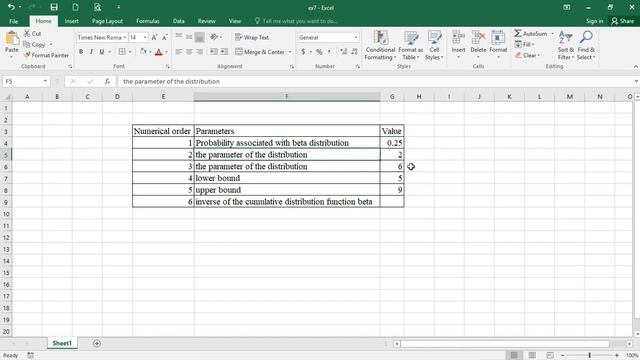Open Find & Select menu
Screen dimensions: 640x360
point(586,45)
